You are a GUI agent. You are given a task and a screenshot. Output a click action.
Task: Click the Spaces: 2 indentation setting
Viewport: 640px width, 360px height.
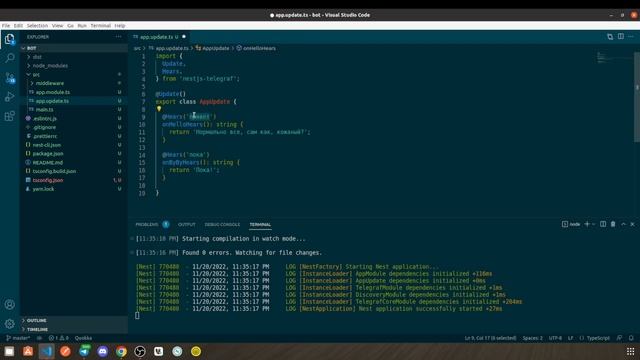533,338
